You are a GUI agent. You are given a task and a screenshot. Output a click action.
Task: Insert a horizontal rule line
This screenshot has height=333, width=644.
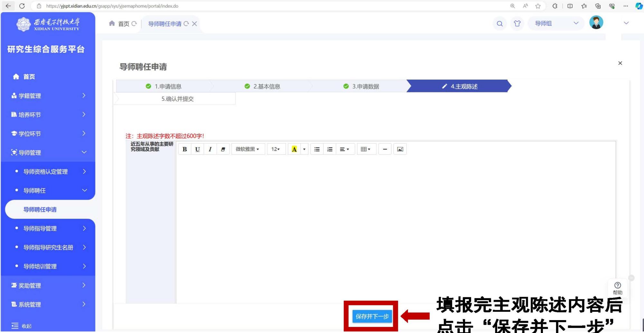[385, 149]
